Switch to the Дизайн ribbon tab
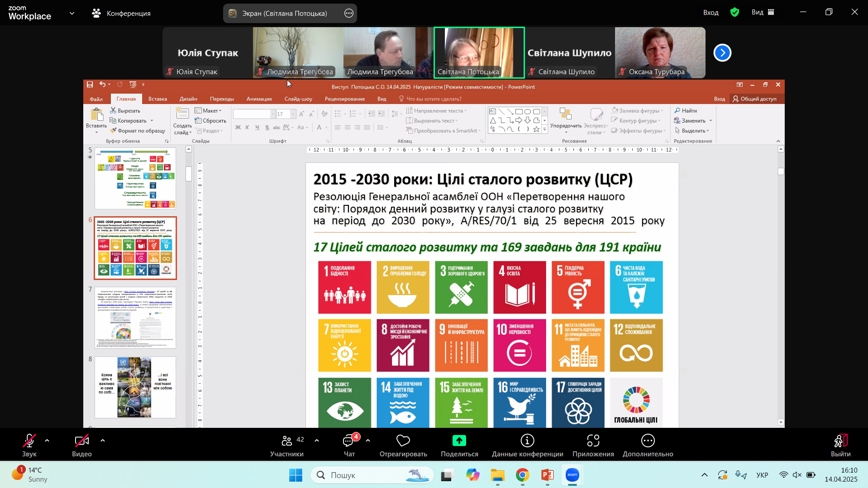 [x=188, y=99]
